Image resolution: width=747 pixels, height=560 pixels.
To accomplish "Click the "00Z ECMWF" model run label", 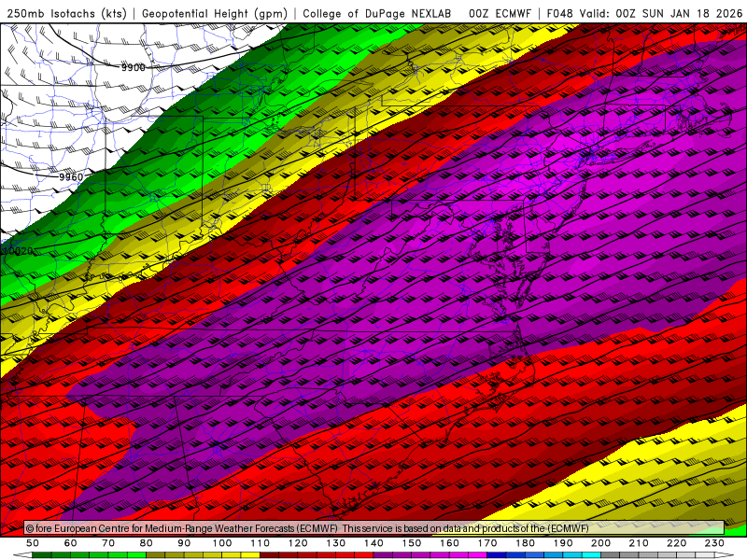I will click(500, 13).
